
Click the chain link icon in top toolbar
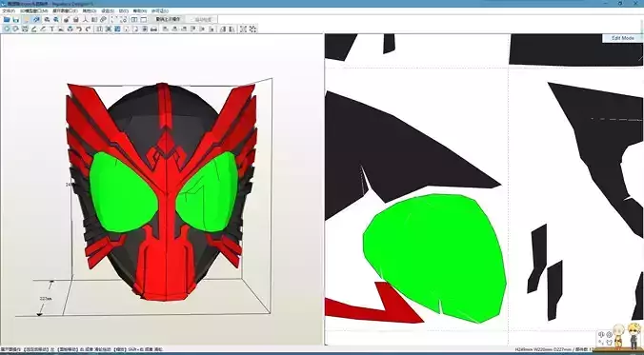(x=104, y=19)
